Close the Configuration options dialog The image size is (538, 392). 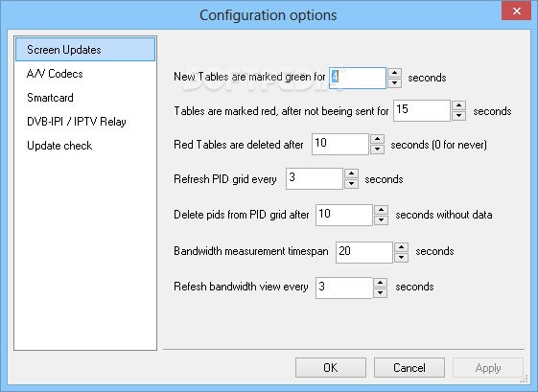pos(516,11)
